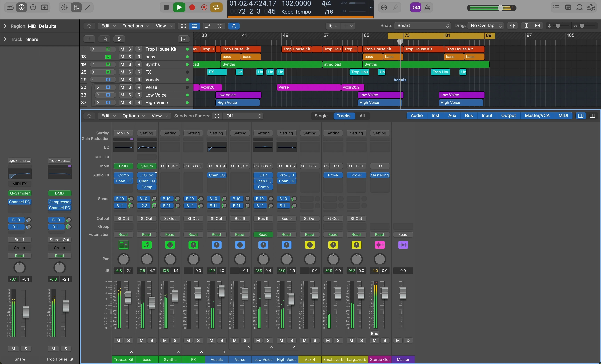Open the Functions menu
Viewport: 601px width, 364px height.
pyautogui.click(x=135, y=26)
